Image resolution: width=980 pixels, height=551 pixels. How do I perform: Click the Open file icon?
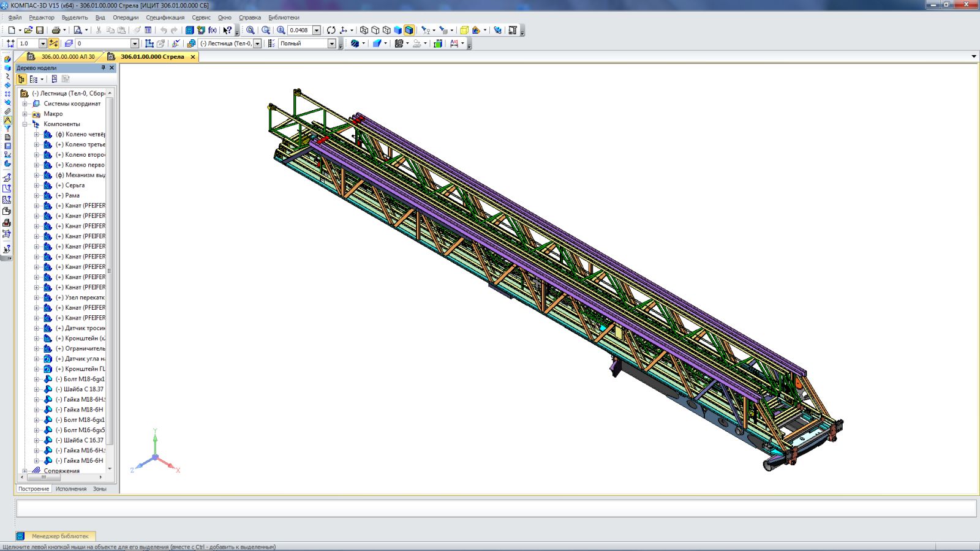[28, 30]
